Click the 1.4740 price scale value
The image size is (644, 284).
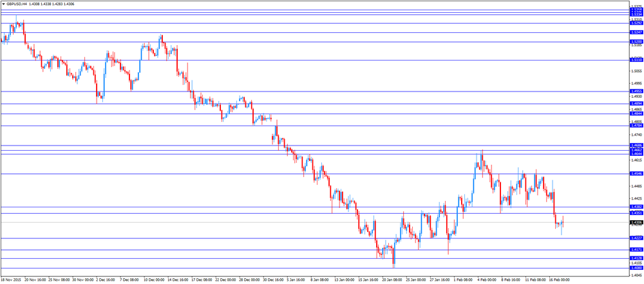(637, 135)
